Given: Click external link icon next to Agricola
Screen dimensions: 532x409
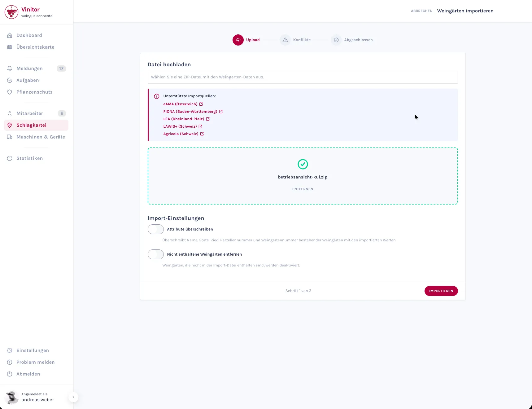Looking at the screenshot, I should click(x=202, y=134).
